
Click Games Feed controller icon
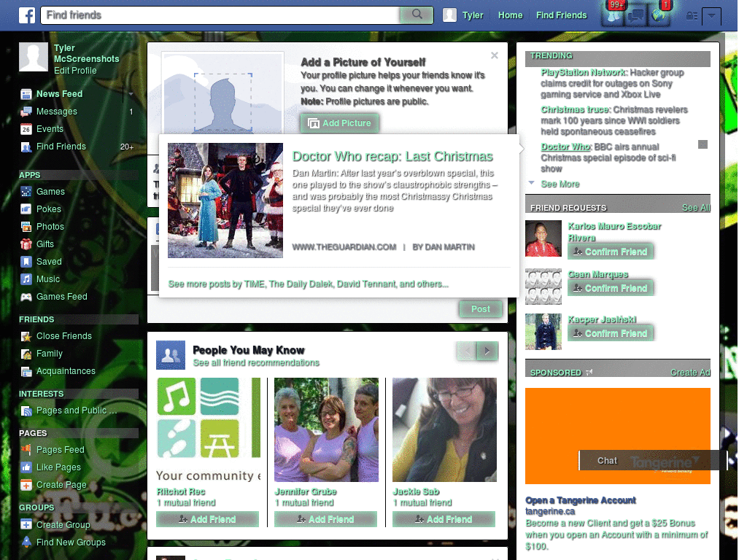[26, 297]
